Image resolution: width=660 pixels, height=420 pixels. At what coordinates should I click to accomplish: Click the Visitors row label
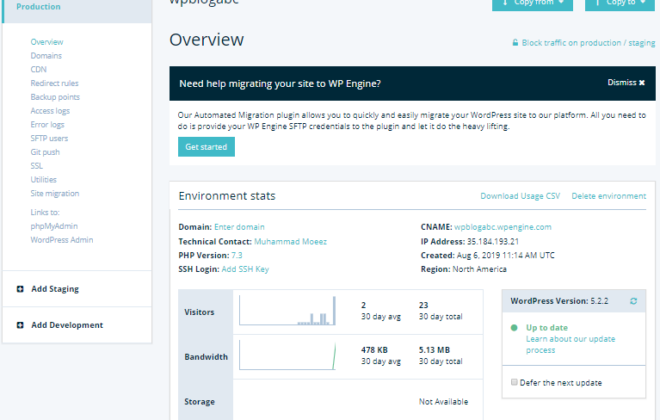199,312
